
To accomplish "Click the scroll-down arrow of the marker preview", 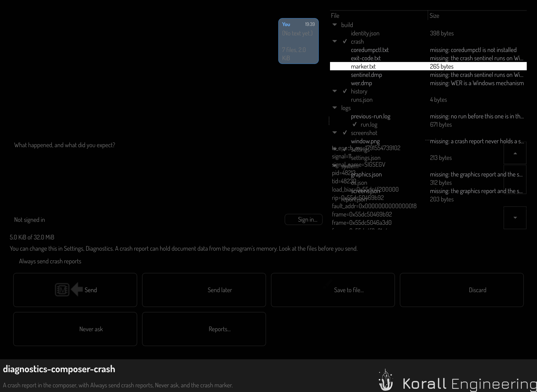I will coord(515,218).
